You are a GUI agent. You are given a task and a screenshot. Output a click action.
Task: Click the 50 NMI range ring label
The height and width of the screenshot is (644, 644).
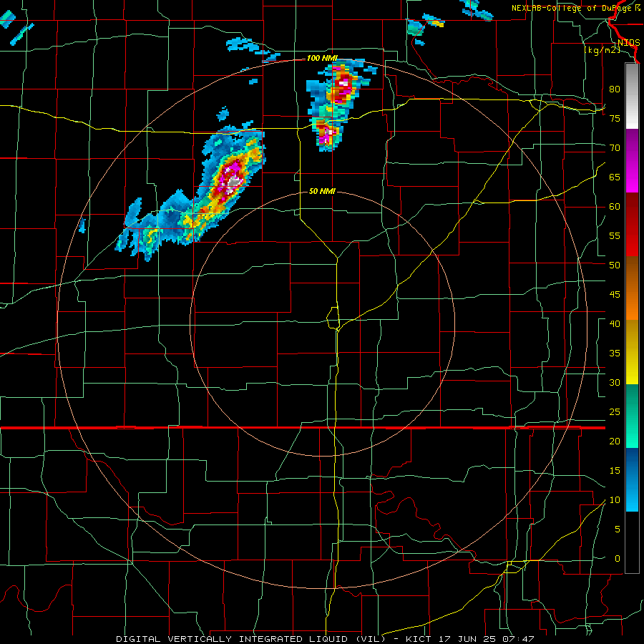click(322, 191)
